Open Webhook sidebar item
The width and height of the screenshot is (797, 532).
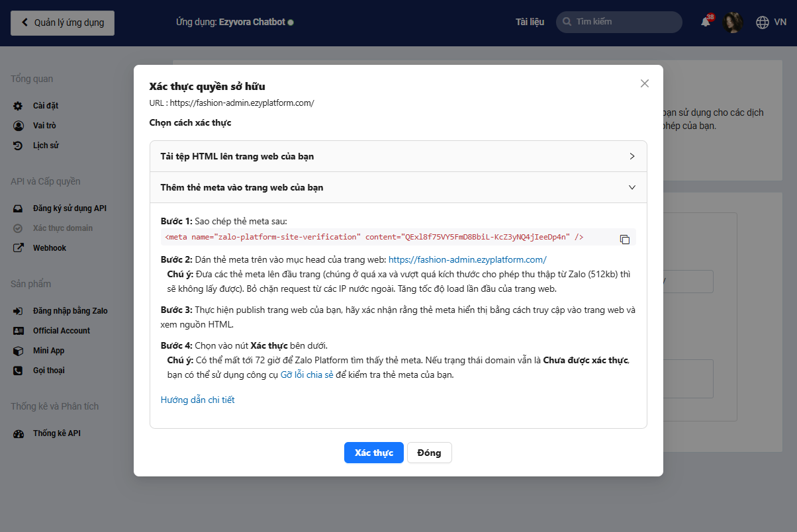click(50, 248)
